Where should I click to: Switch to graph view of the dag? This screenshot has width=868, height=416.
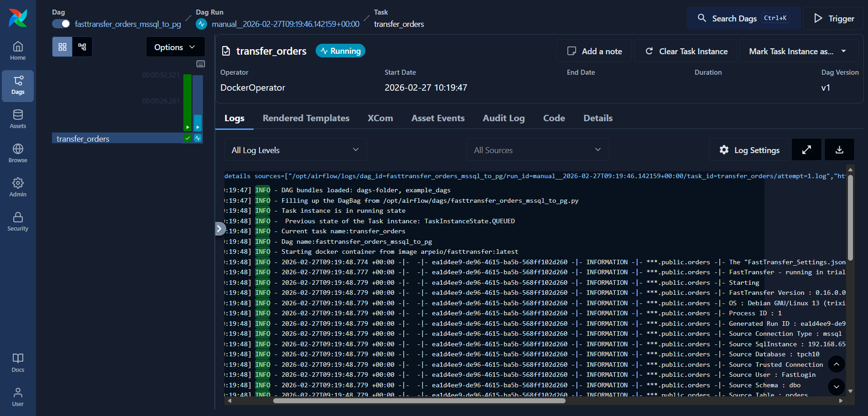(82, 46)
